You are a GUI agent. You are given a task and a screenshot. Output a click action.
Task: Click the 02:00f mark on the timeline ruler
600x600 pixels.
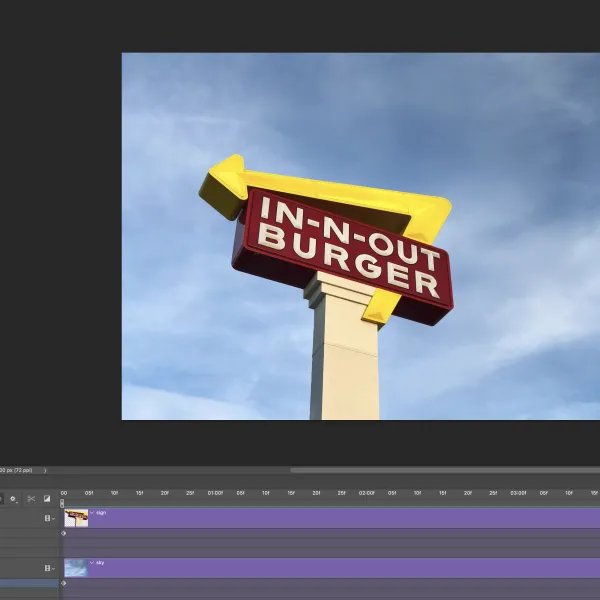pyautogui.click(x=367, y=493)
